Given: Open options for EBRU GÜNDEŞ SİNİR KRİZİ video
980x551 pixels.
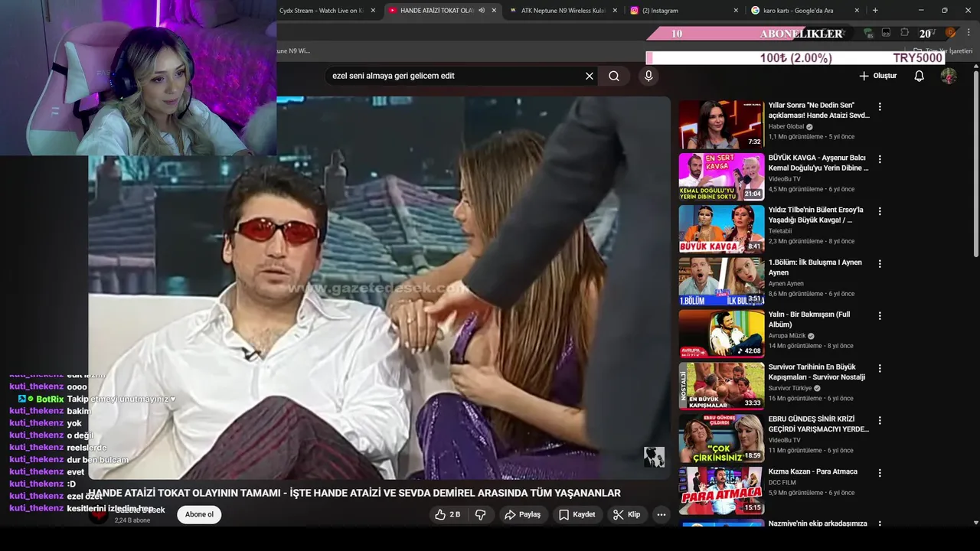Looking at the screenshot, I should coord(880,421).
